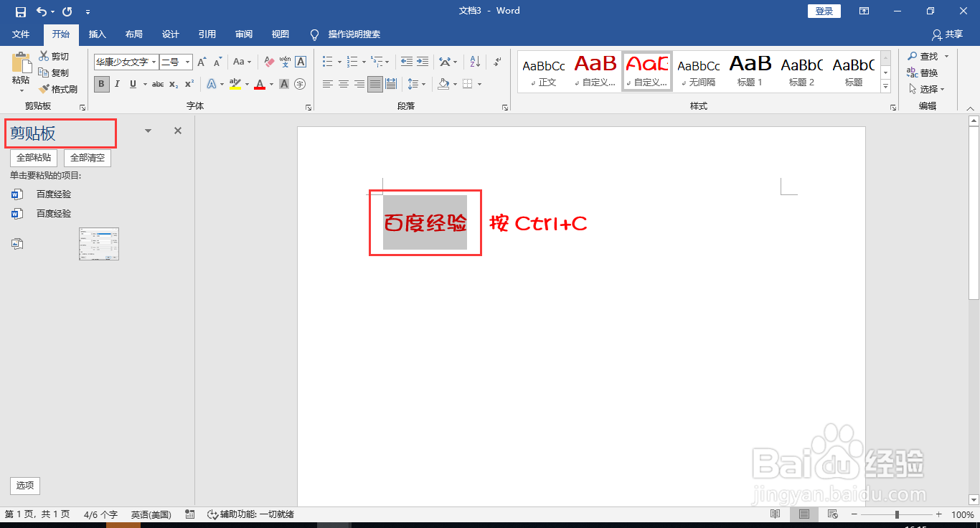Toggle Italic formatting
The height and width of the screenshot is (528, 980).
[117, 84]
